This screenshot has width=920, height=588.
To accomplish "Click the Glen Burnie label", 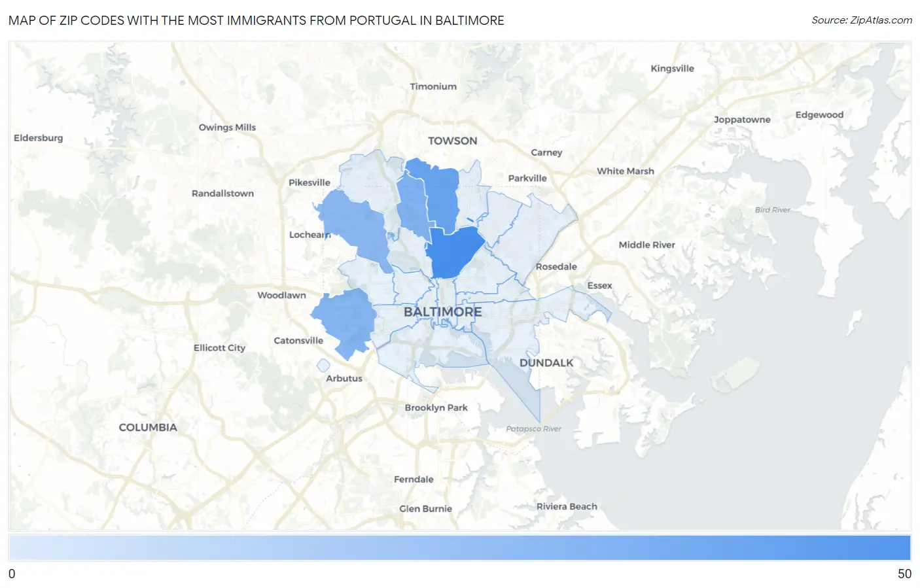I will pyautogui.click(x=426, y=509).
